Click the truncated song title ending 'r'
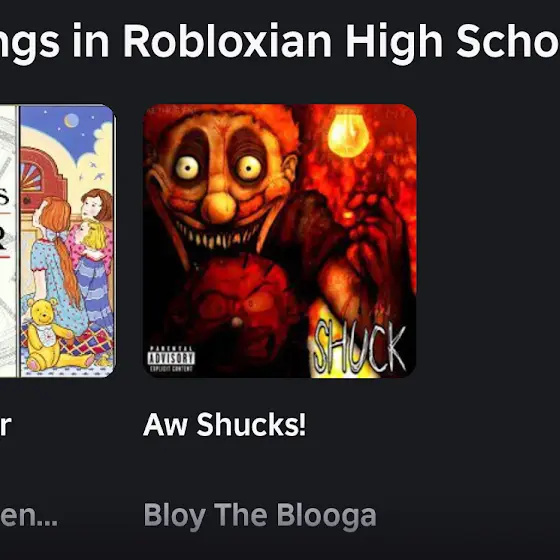This screenshot has height=560, width=560. [5, 425]
